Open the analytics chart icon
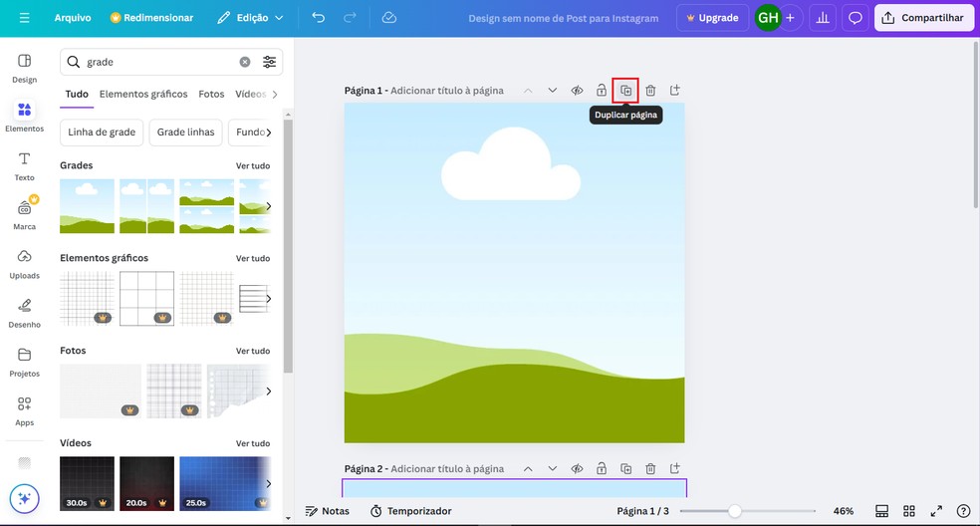This screenshot has height=526, width=980. click(823, 18)
